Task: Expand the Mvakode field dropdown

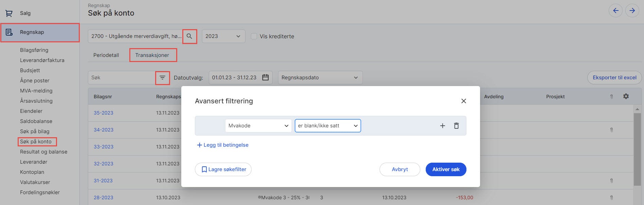Action: coord(258,126)
